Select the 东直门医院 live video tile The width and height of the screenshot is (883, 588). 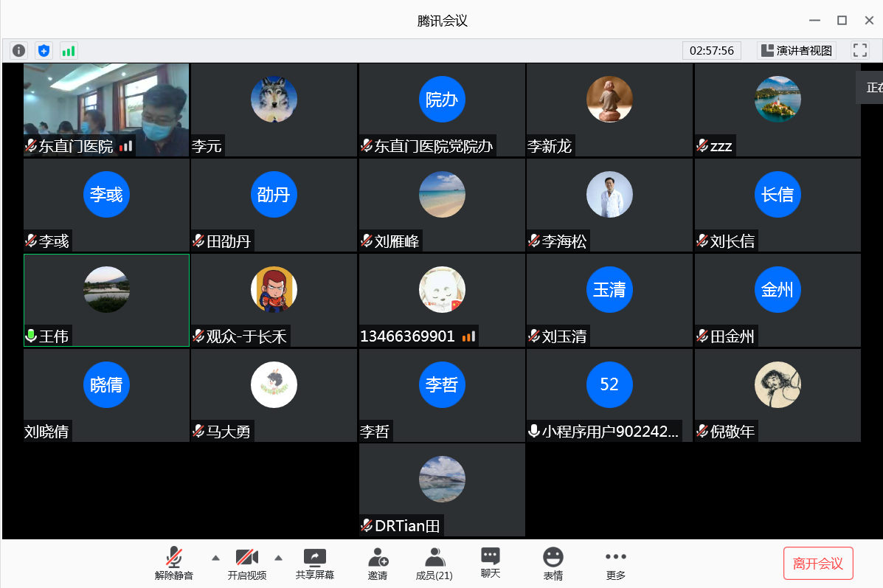106,109
